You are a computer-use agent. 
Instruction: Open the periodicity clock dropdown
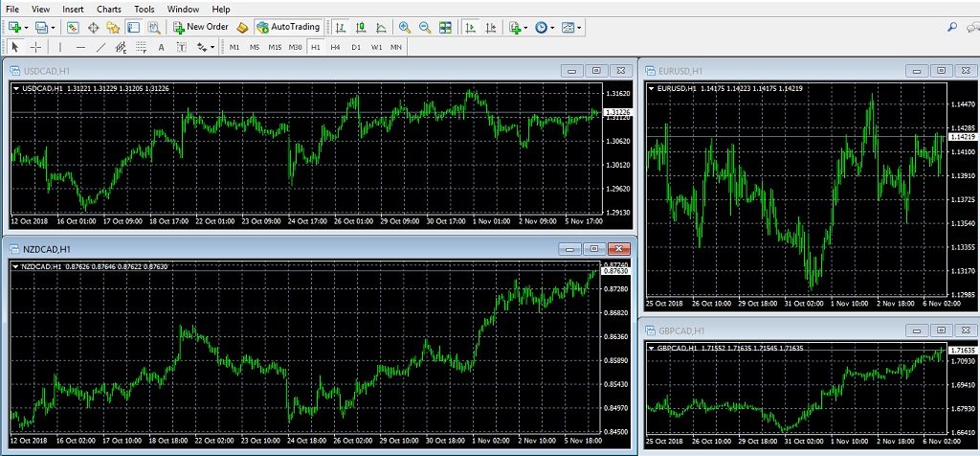[x=552, y=28]
